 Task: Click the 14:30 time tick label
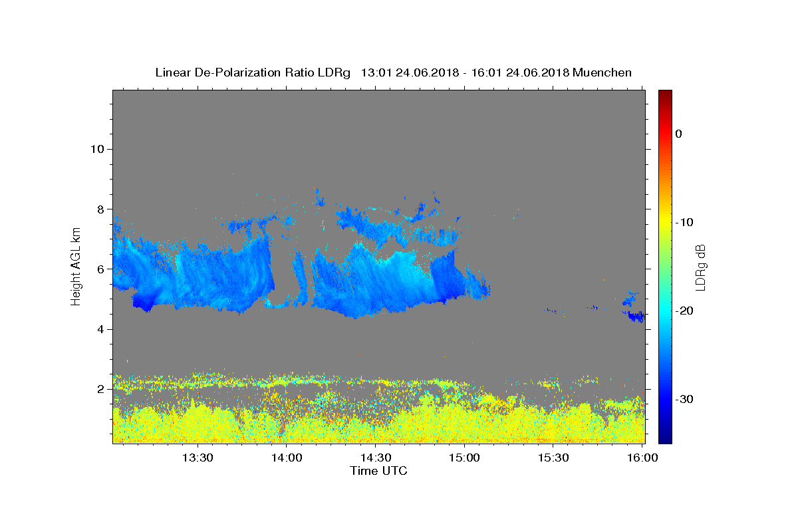[x=376, y=458]
